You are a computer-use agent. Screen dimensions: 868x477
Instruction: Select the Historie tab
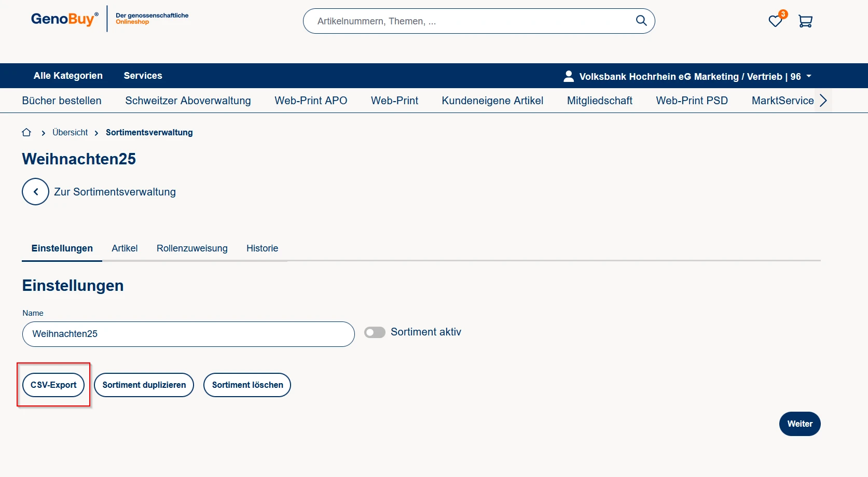pos(262,248)
